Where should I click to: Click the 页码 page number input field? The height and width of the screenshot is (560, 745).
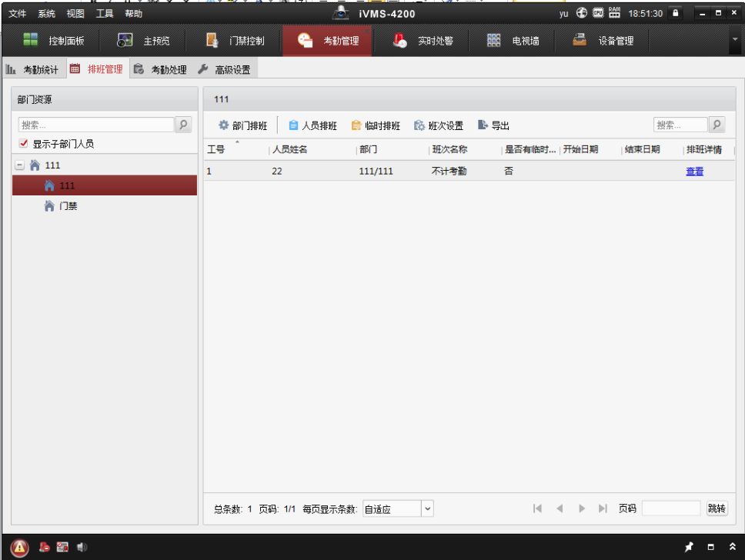click(671, 508)
